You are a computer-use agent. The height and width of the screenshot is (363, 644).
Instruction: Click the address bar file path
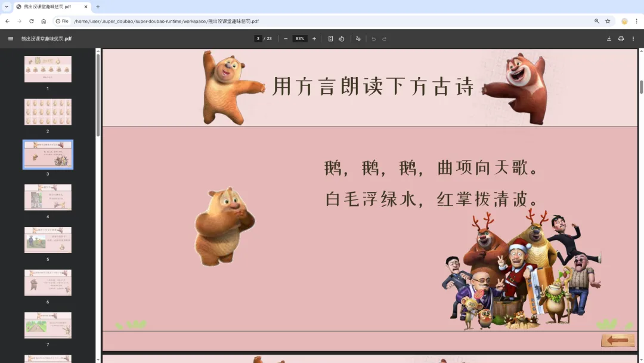pos(166,21)
